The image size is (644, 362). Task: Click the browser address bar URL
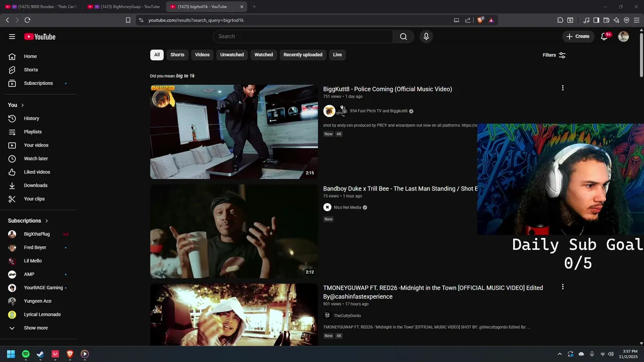coord(196,20)
